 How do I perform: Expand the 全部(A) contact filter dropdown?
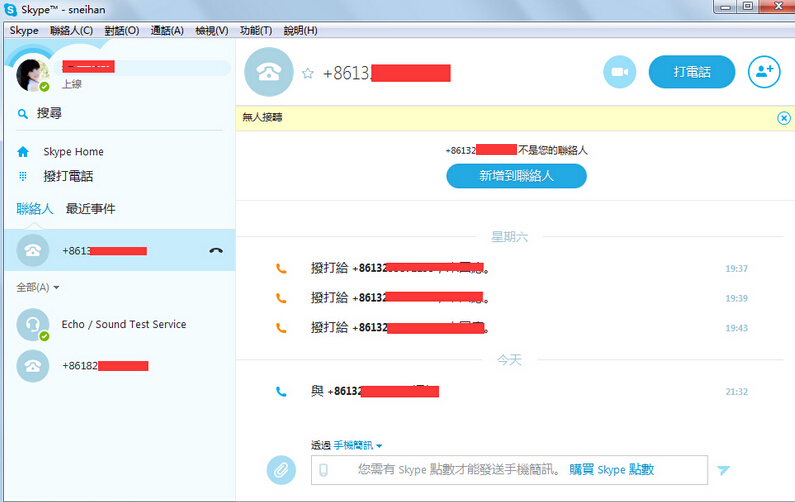pyautogui.click(x=38, y=288)
